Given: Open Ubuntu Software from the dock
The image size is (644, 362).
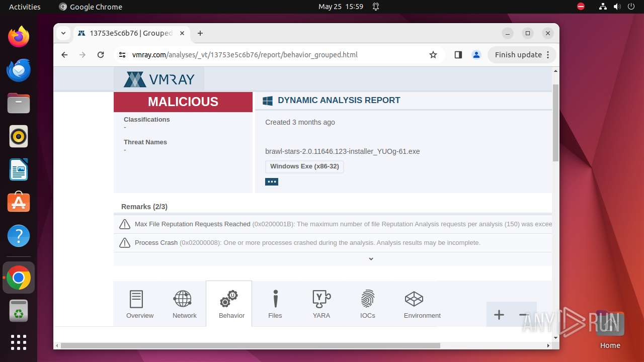Looking at the screenshot, I should click(x=19, y=203).
